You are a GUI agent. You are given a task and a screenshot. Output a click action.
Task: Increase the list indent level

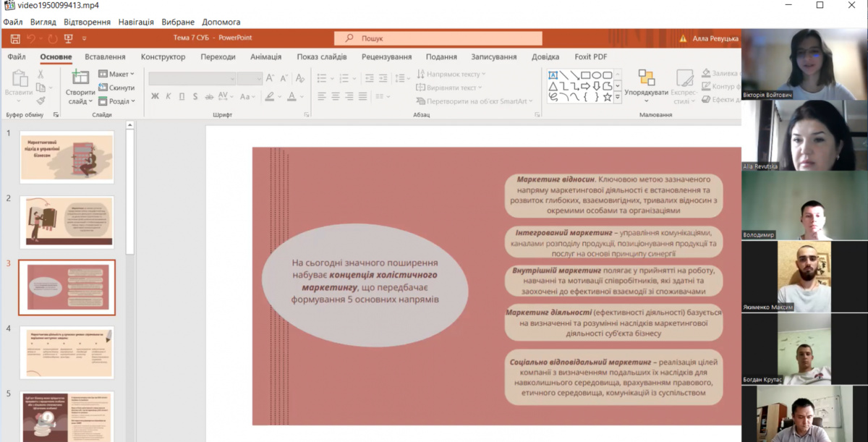(x=383, y=78)
